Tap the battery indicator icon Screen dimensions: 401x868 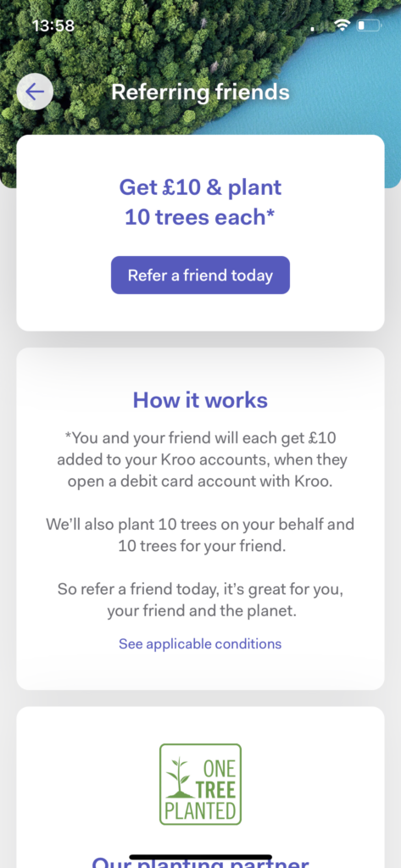point(370,25)
